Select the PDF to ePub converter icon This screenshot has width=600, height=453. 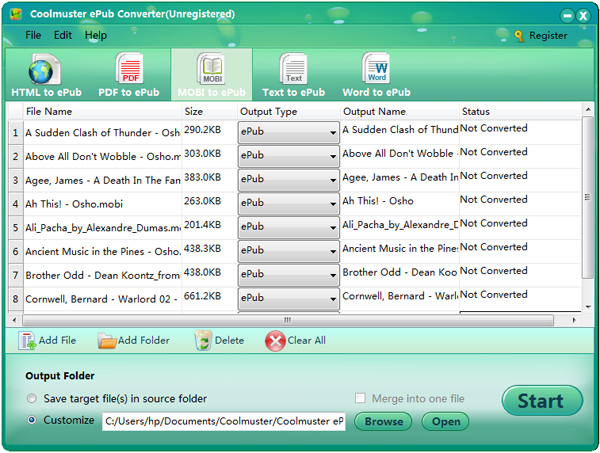coord(129,69)
